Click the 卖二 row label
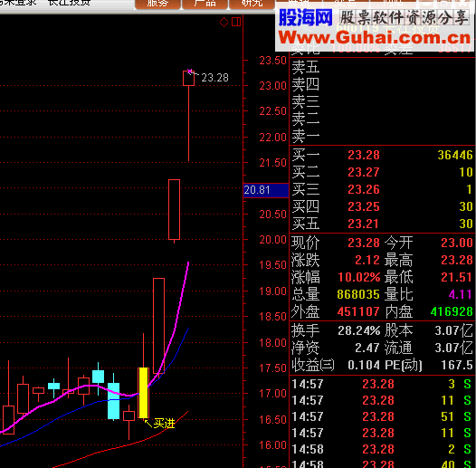 pyautogui.click(x=305, y=119)
